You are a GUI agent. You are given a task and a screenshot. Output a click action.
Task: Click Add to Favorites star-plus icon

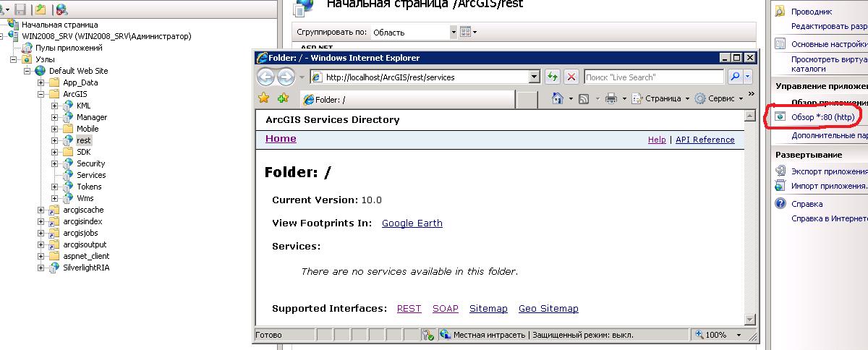pyautogui.click(x=283, y=98)
